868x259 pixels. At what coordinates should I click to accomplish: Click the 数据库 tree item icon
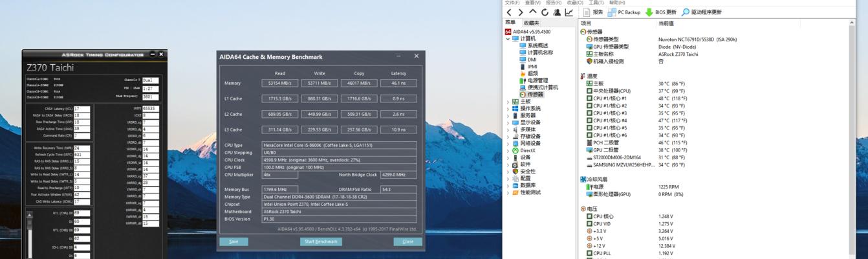coord(515,185)
